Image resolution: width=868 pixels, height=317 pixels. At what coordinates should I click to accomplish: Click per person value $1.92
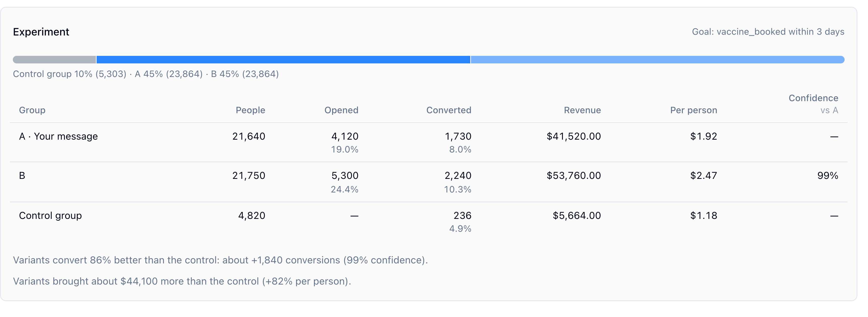[703, 136]
